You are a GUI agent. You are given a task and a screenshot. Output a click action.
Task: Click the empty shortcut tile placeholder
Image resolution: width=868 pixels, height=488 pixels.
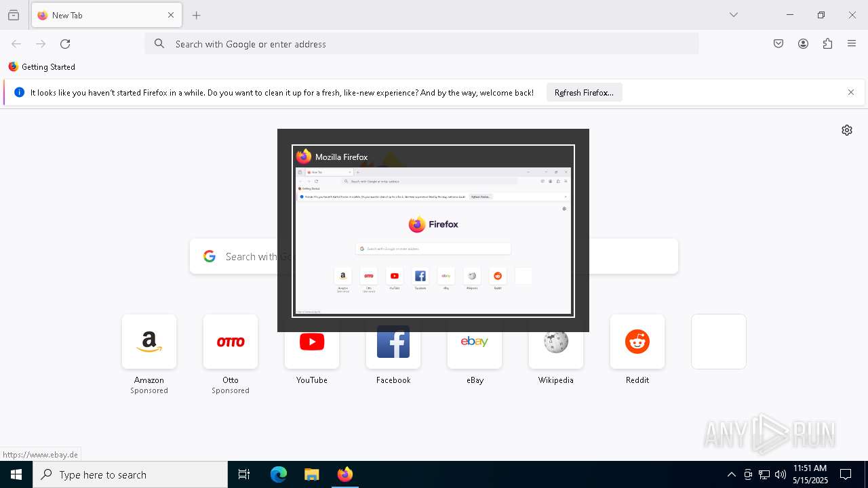pos(719,342)
